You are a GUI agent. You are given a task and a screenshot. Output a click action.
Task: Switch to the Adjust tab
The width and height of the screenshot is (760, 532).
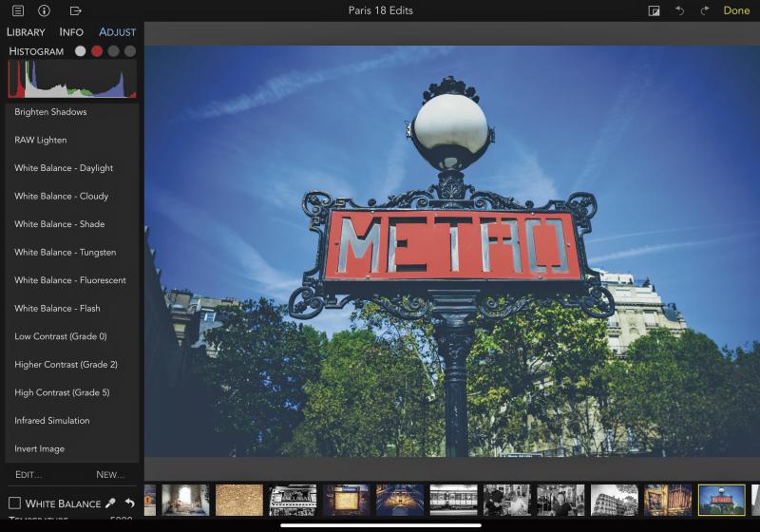click(117, 32)
